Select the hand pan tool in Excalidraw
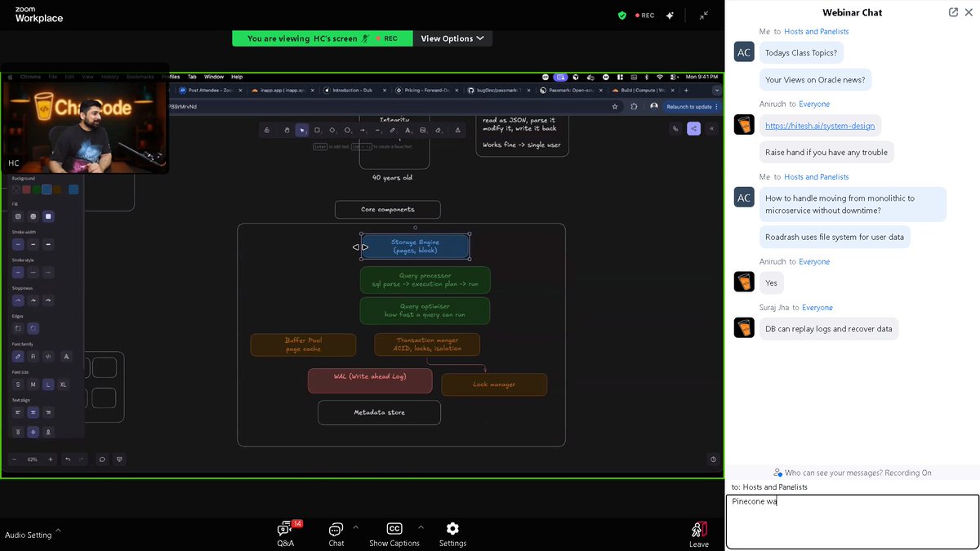 tap(287, 130)
